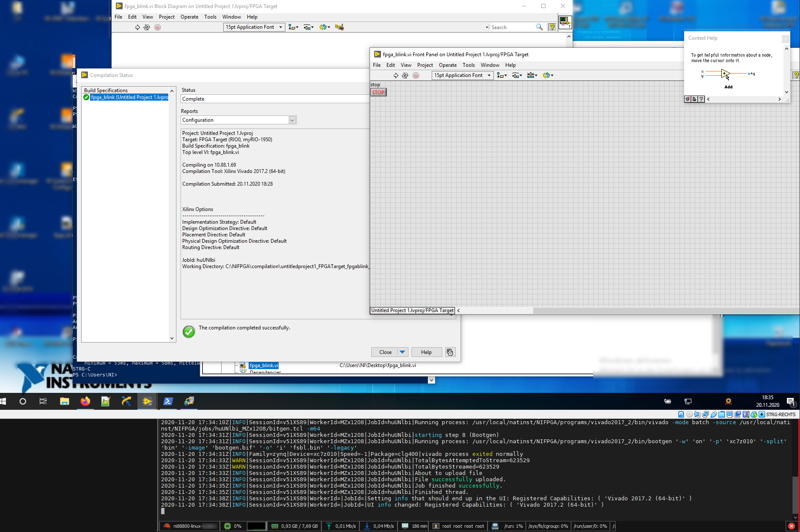Screen dimensions: 800x532
Task: Open Operate menu in Block Diagram window
Action: (x=189, y=17)
